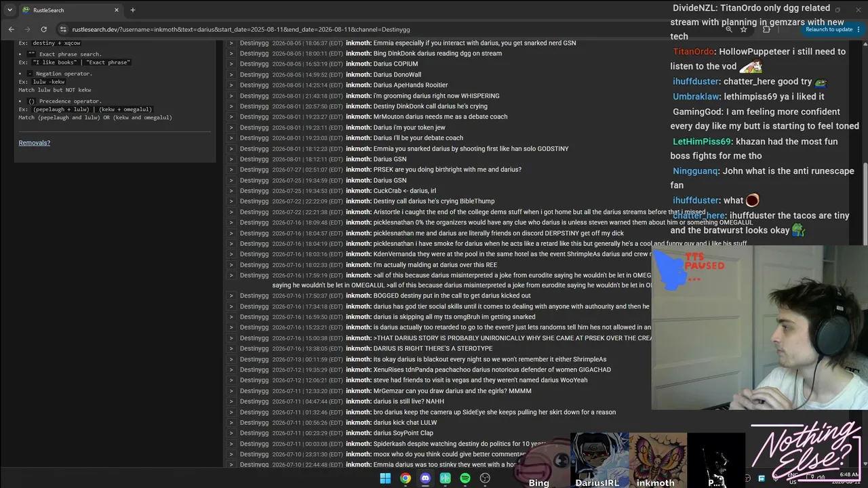Open a new browser tab
The image size is (868, 488).
point(133,10)
